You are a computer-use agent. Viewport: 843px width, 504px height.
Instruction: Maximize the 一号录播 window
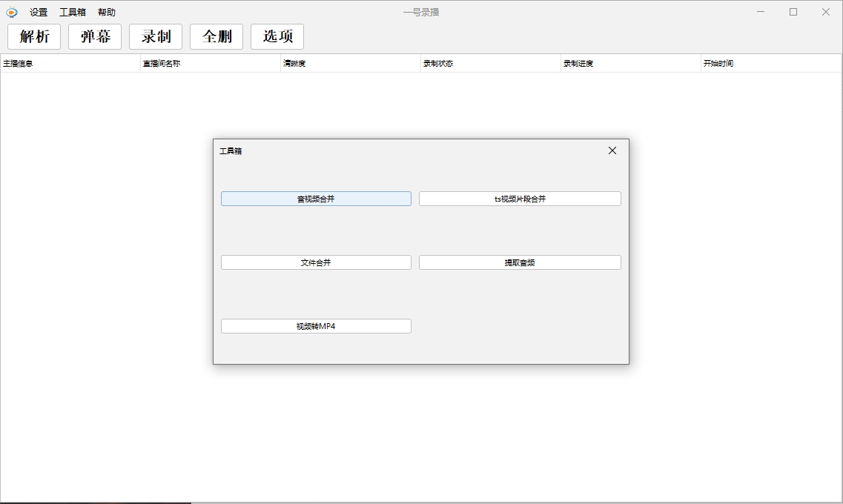[793, 12]
